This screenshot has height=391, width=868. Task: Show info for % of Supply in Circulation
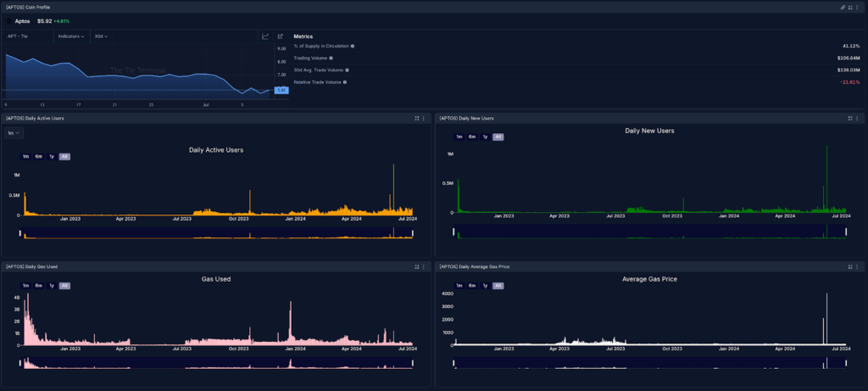353,46
